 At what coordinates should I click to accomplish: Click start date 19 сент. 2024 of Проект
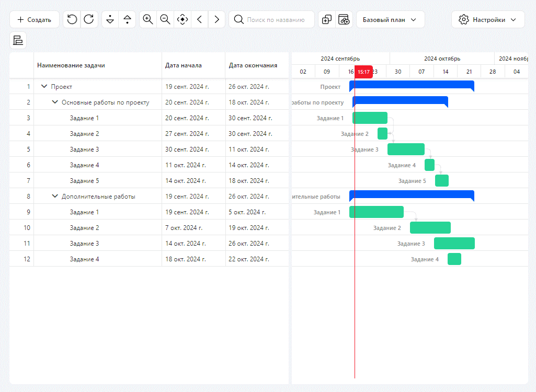coord(187,86)
